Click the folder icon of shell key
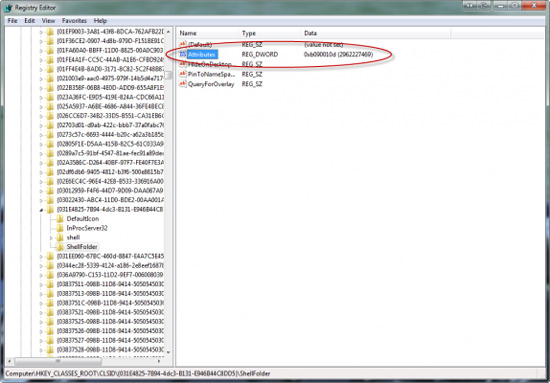550x383 pixels. coord(60,237)
